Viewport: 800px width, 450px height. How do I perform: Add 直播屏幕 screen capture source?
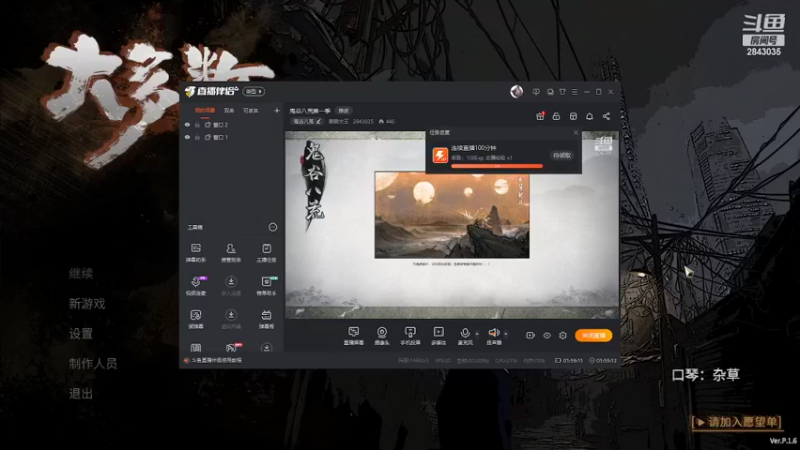[x=353, y=336]
